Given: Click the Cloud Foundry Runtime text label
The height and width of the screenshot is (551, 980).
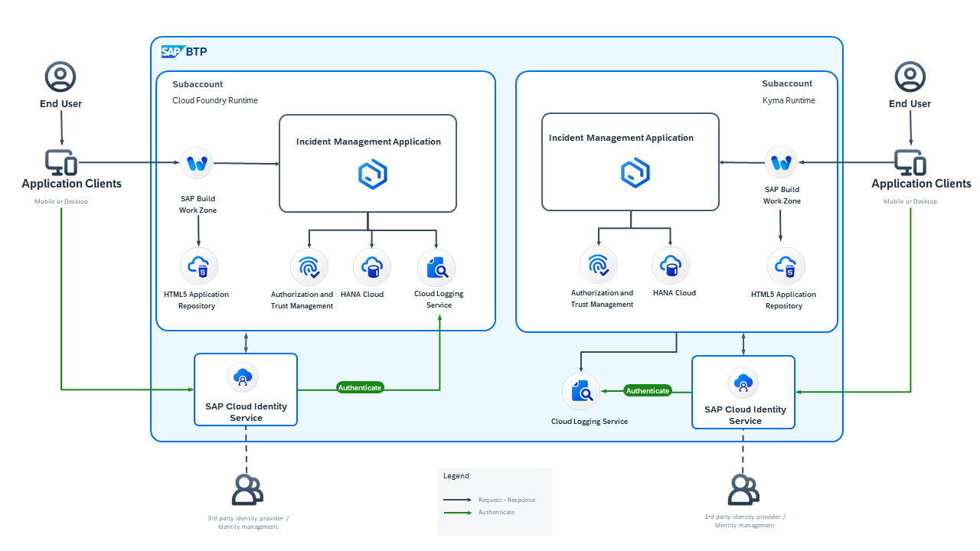Looking at the screenshot, I should (x=215, y=100).
